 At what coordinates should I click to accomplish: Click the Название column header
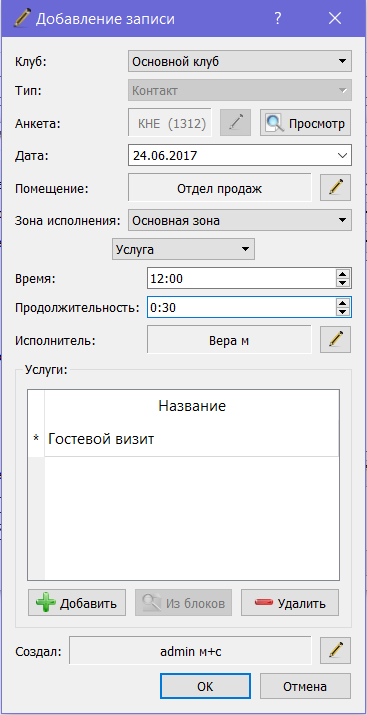(x=192, y=406)
